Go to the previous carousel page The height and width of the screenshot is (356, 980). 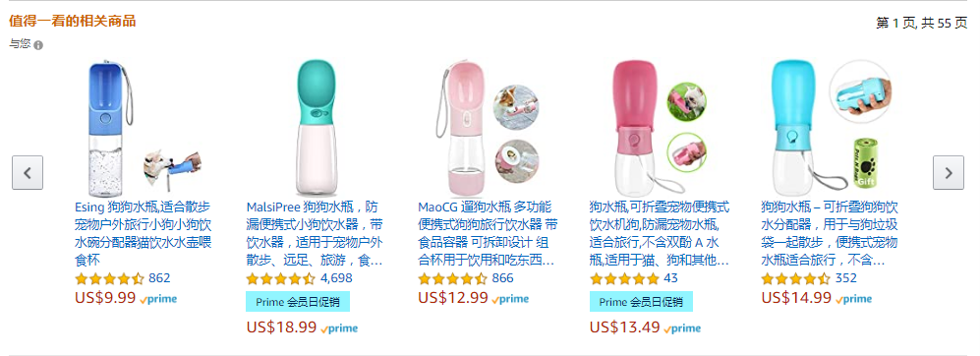[28, 173]
